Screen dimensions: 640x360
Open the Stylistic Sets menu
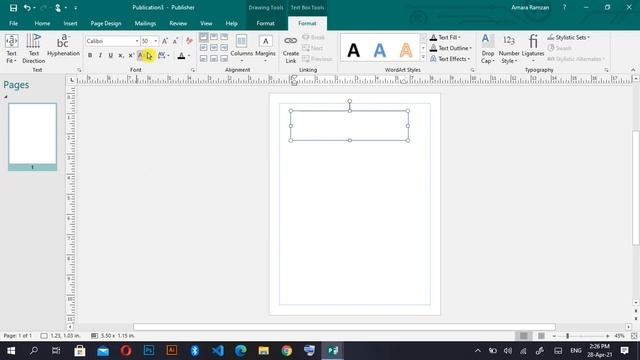[569, 37]
